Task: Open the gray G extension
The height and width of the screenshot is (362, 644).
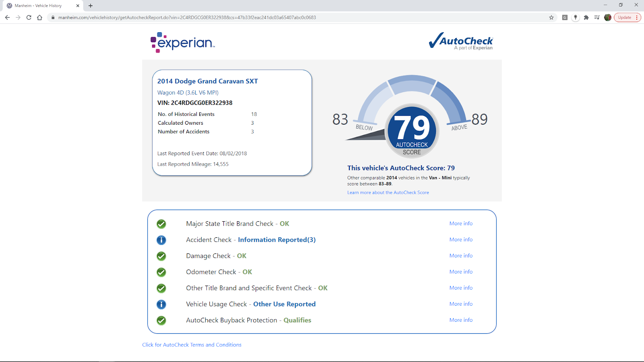Action: tap(565, 17)
